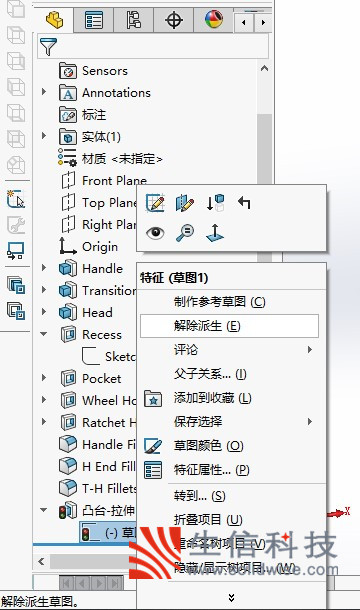Click the monitor-with-arrow icon in left toolbar
The image size is (360, 610).
coord(16,251)
